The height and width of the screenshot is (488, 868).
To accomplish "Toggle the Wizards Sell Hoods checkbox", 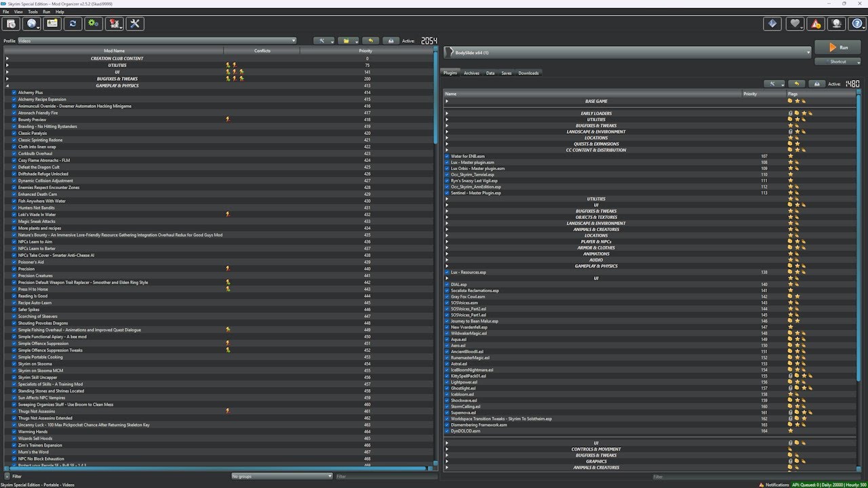I will [x=14, y=438].
